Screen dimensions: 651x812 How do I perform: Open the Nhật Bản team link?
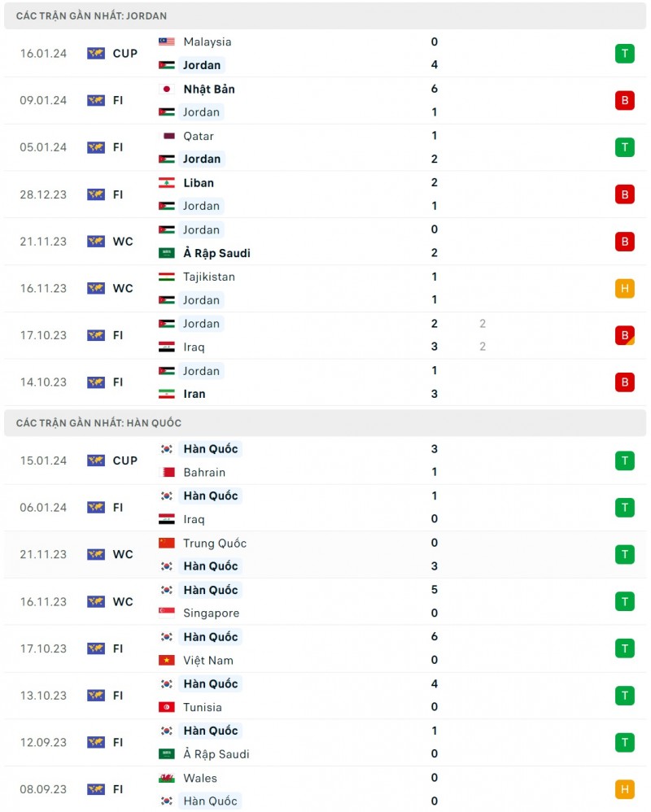(x=209, y=89)
